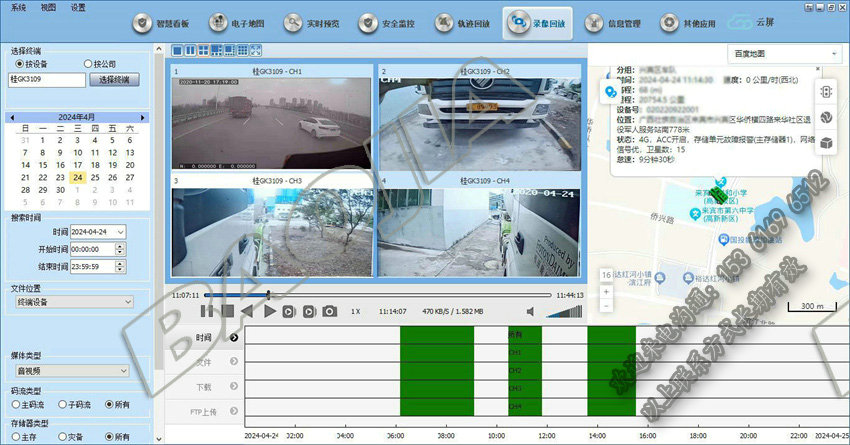Select 子码流 stream type radio button
The width and height of the screenshot is (850, 445).
(62, 404)
